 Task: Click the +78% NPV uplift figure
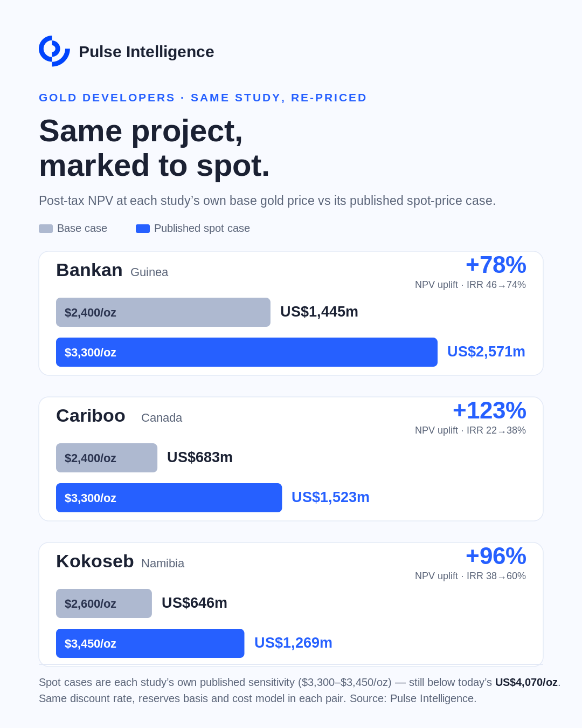(x=496, y=265)
